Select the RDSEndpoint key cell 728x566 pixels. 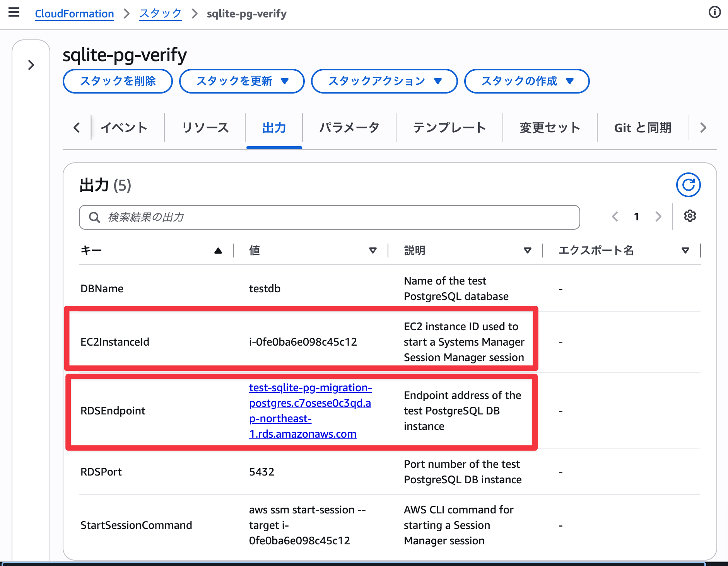coord(113,411)
